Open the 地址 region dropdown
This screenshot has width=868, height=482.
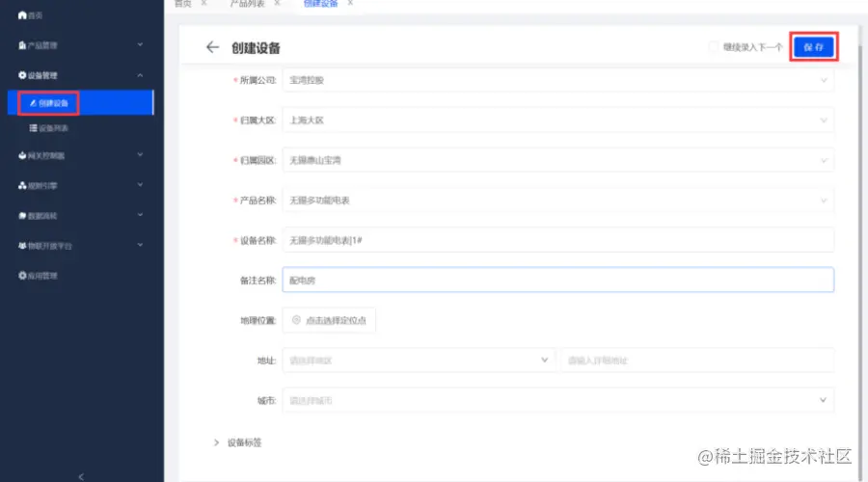click(x=419, y=361)
